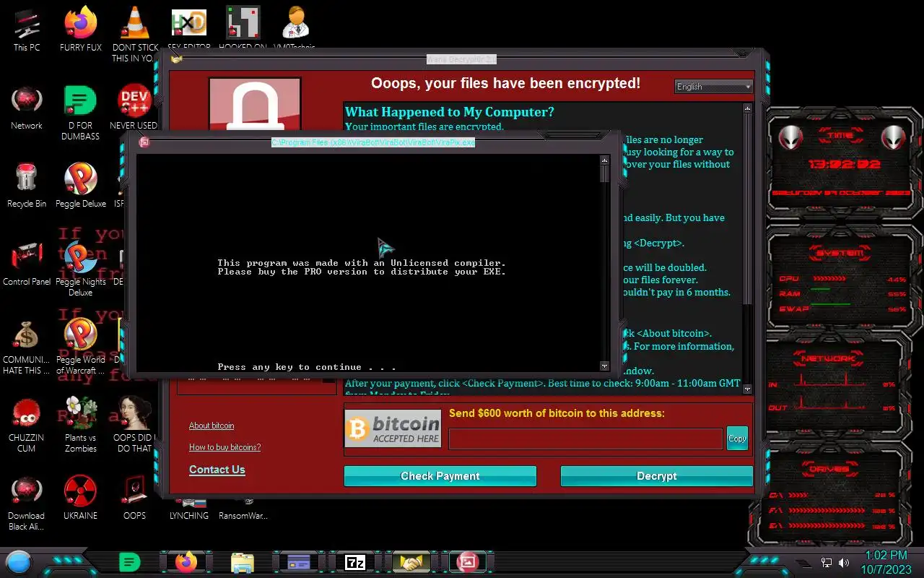Click the console window's title bar icon
Screen dimensions: 924x578
144,142
